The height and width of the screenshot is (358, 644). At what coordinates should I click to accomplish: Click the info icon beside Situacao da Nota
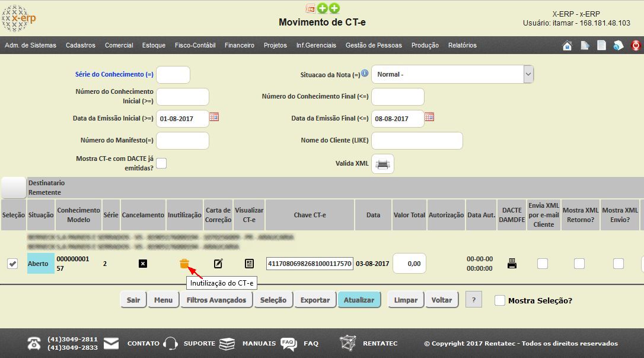click(x=364, y=73)
